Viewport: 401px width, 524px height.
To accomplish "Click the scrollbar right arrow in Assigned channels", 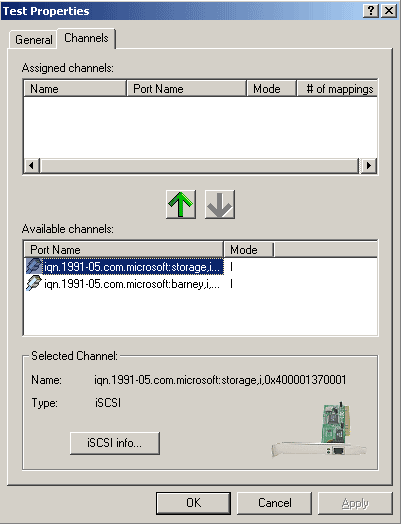I will (x=369, y=165).
